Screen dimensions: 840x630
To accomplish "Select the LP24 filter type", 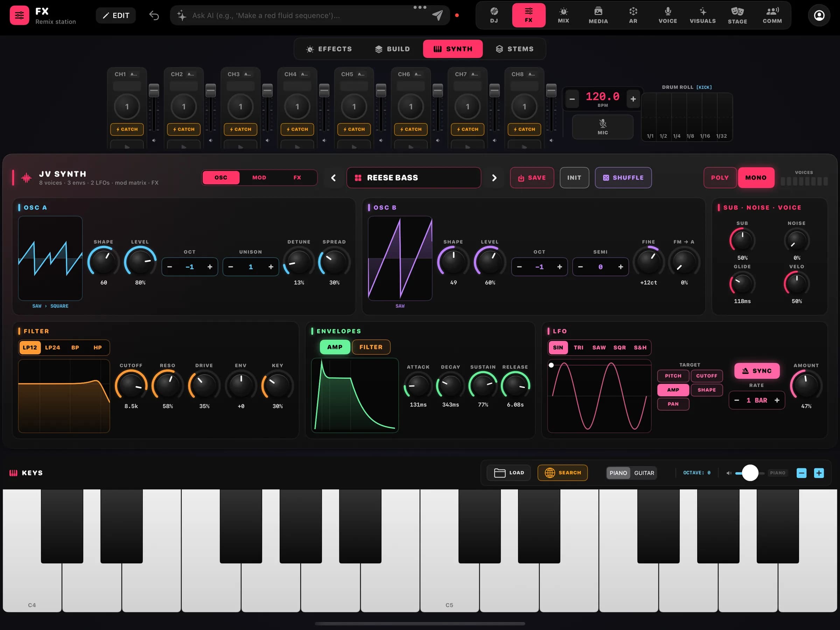I will click(52, 348).
